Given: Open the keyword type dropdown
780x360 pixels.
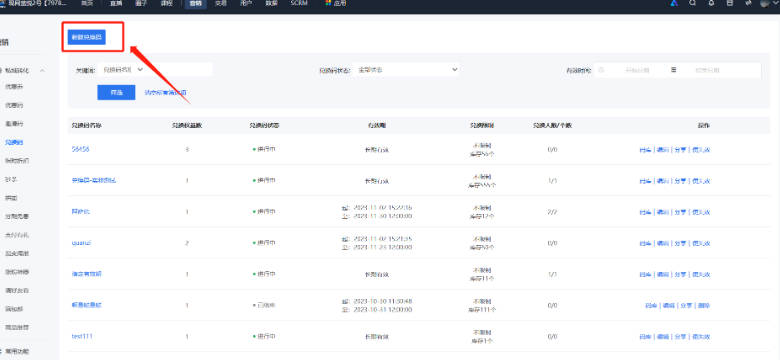Looking at the screenshot, I should point(123,70).
